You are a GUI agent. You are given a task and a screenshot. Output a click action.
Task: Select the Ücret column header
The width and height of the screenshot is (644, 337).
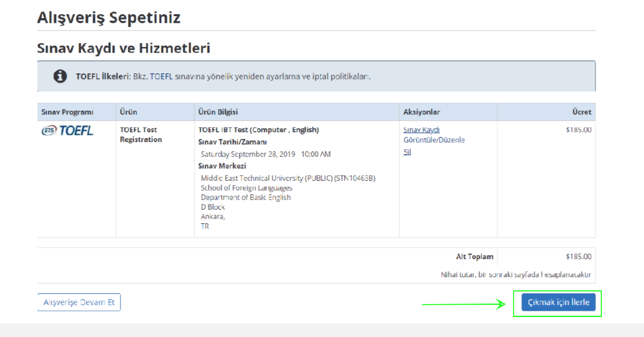point(546,112)
